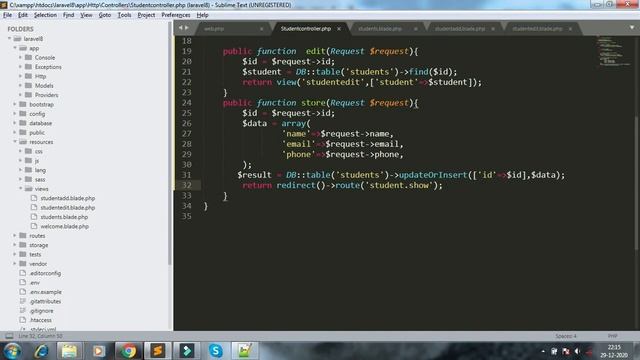The height and width of the screenshot is (360, 640).
Task: Close the studentadd.blade.php tab
Action: click(x=493, y=29)
